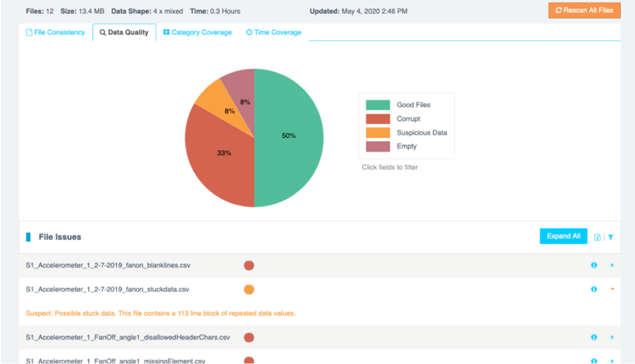Expand the disallowedHeaderChars.csv row arrow
This screenshot has width=635, height=364.
(612, 337)
